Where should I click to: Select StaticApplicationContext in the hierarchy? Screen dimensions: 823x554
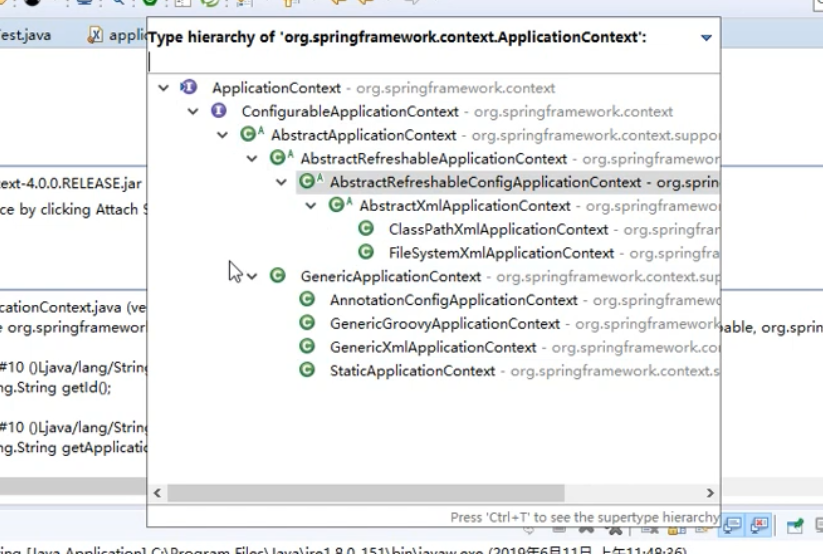(412, 371)
